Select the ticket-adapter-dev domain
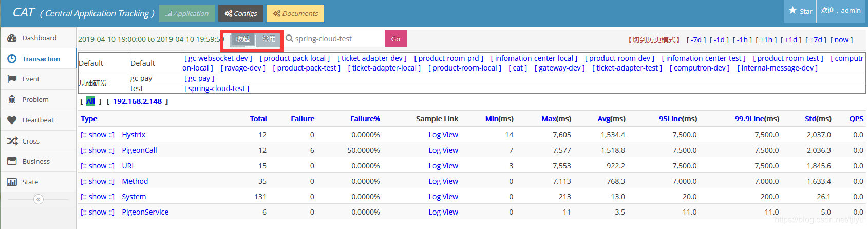Image resolution: width=868 pixels, height=229 pixels. pyautogui.click(x=372, y=58)
